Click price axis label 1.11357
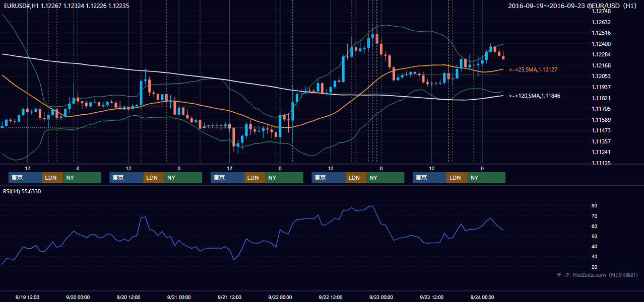The width and height of the screenshot is (644, 302). pos(602,141)
